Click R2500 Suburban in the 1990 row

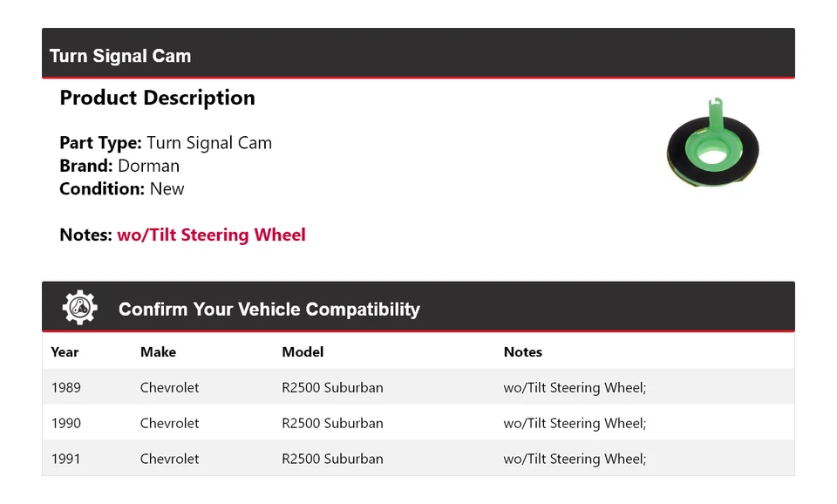(x=332, y=423)
